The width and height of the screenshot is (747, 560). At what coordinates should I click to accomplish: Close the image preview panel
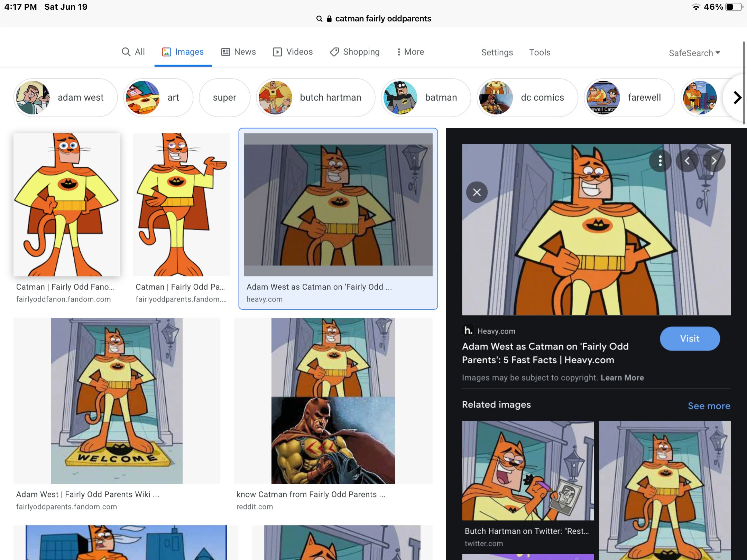477,192
